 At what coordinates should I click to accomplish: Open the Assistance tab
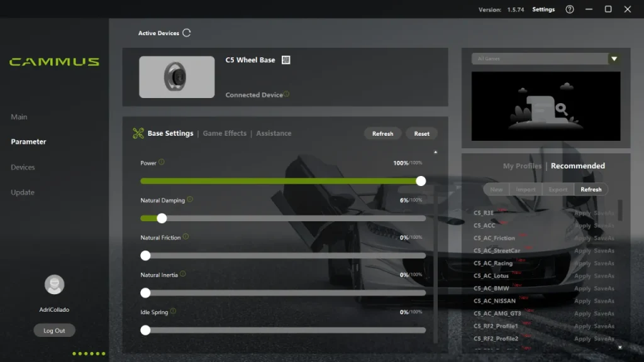pyautogui.click(x=274, y=133)
